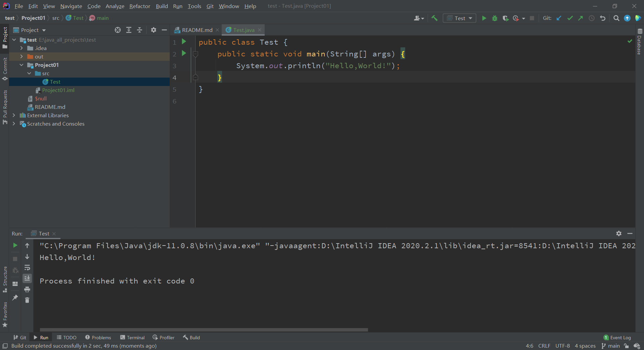The image size is (644, 350).
Task: Click the Git update project arrow
Action: [x=559, y=18]
